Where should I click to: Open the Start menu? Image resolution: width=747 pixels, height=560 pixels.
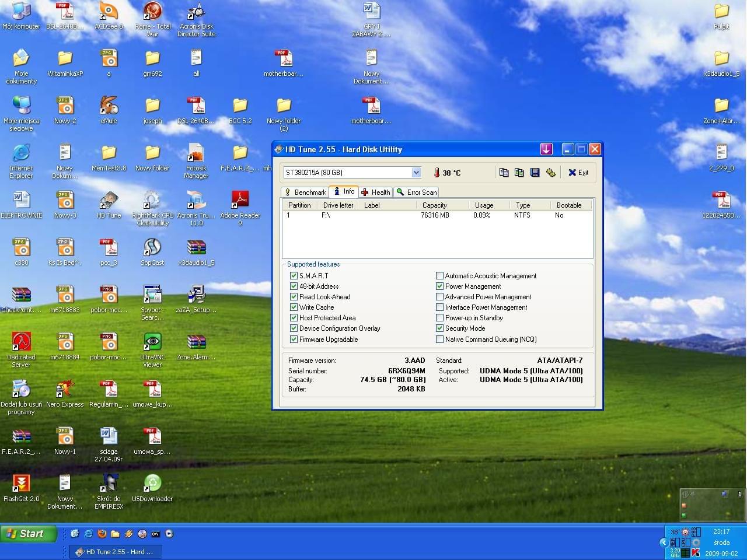(29, 534)
